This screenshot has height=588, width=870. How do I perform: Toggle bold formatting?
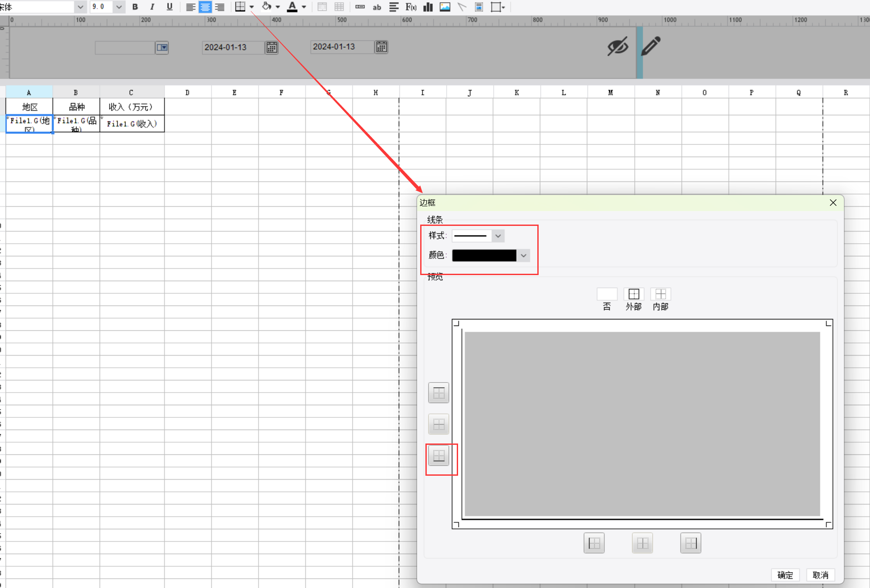point(135,7)
